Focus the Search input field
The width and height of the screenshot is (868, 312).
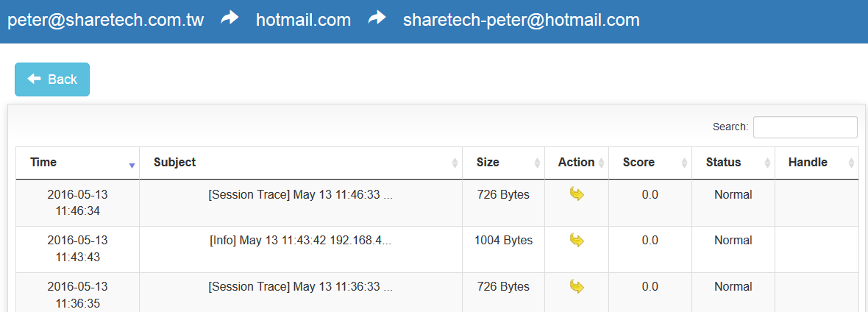coord(805,127)
